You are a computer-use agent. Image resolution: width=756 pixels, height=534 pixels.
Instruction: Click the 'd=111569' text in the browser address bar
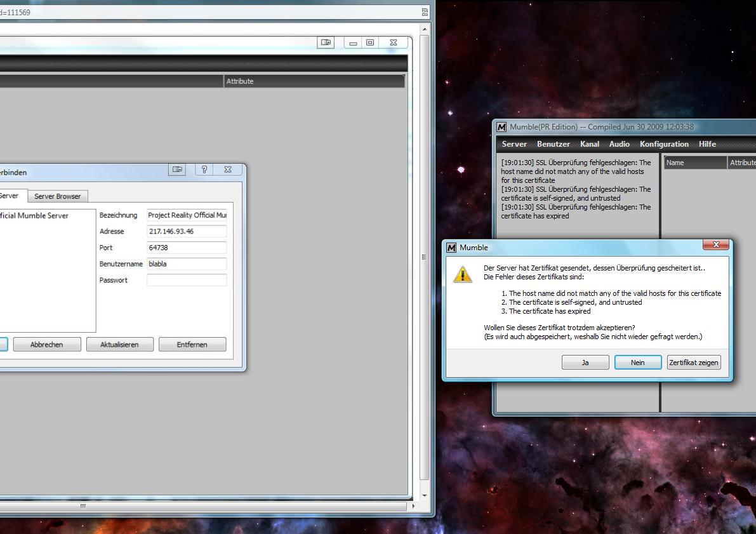(x=15, y=13)
